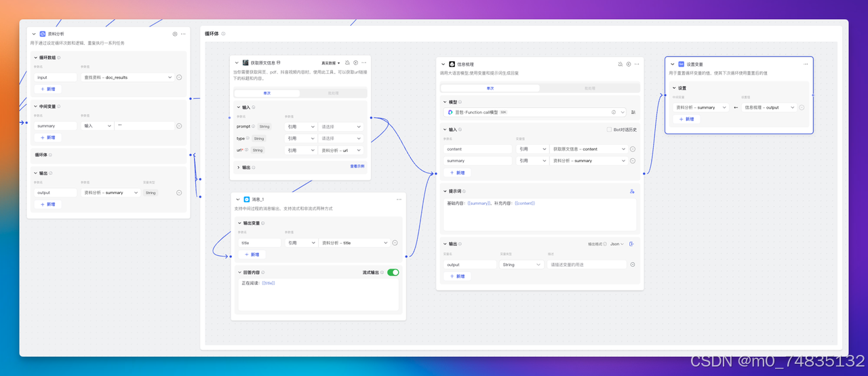
Task: Open the String type dropdown for output
Action: (x=521, y=265)
